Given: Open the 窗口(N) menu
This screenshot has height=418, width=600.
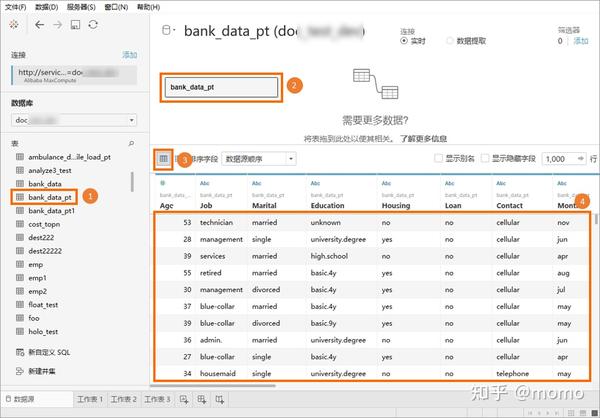Looking at the screenshot, I should tap(116, 7).
